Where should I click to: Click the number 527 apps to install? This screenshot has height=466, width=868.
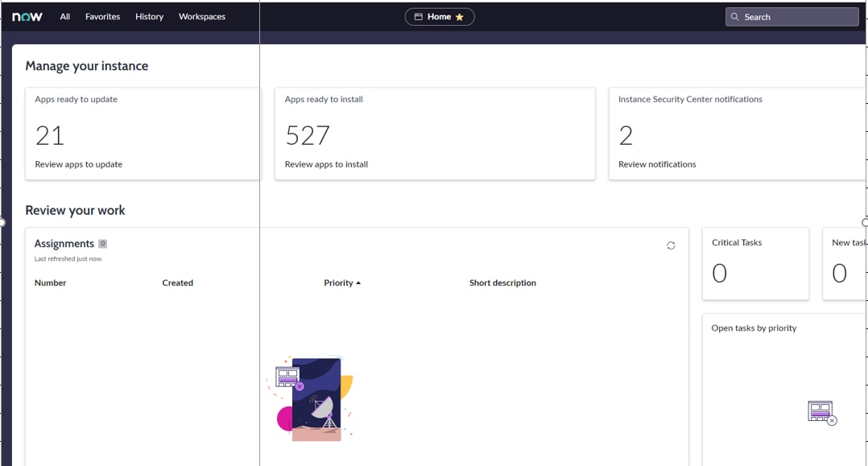click(x=308, y=135)
